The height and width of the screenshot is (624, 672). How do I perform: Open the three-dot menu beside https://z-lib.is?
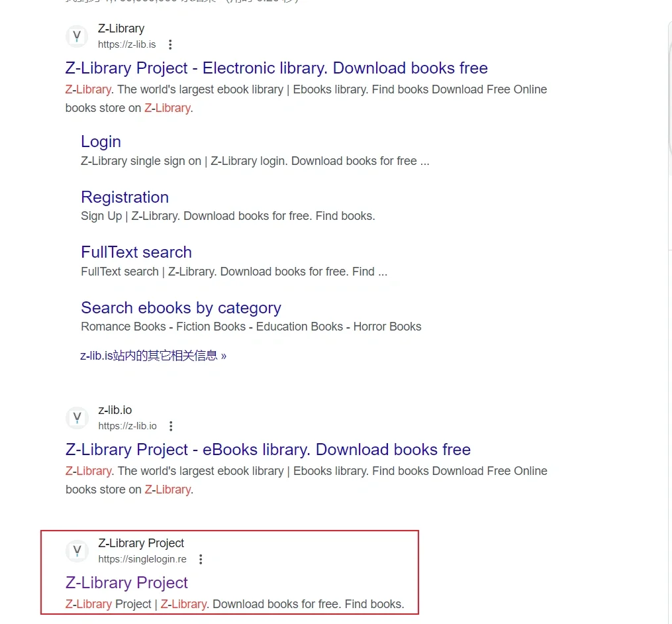click(x=170, y=44)
